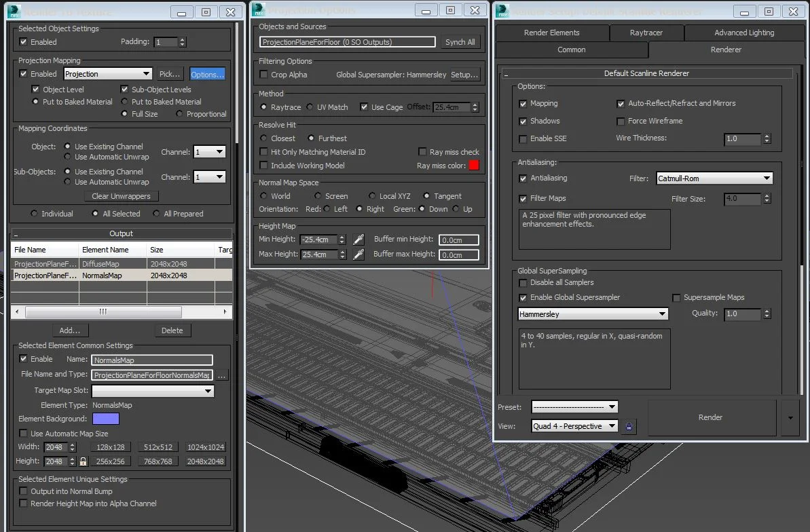The width and height of the screenshot is (810, 532).
Task: Open Sub-Objects Channel dropdown
Action: pyautogui.click(x=209, y=177)
